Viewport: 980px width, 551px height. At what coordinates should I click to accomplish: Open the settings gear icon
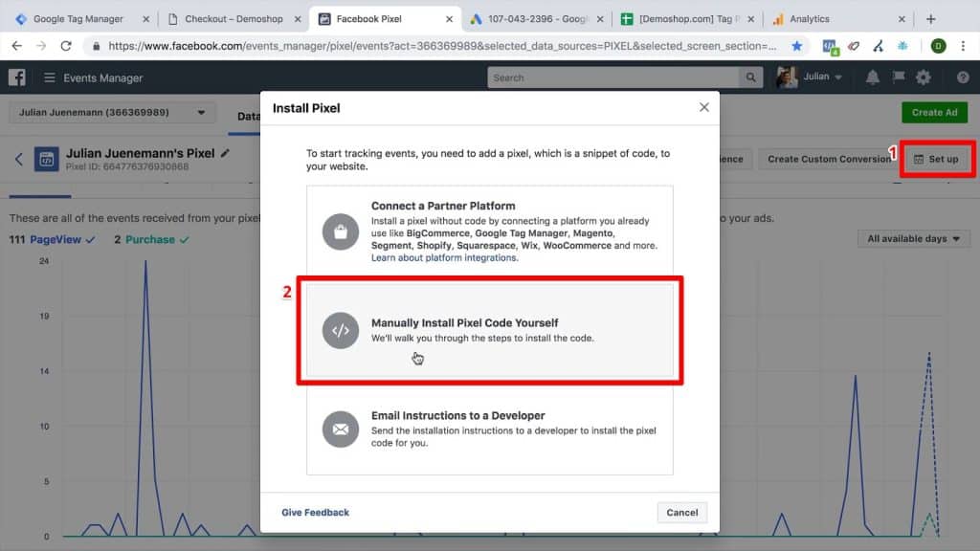tap(924, 77)
